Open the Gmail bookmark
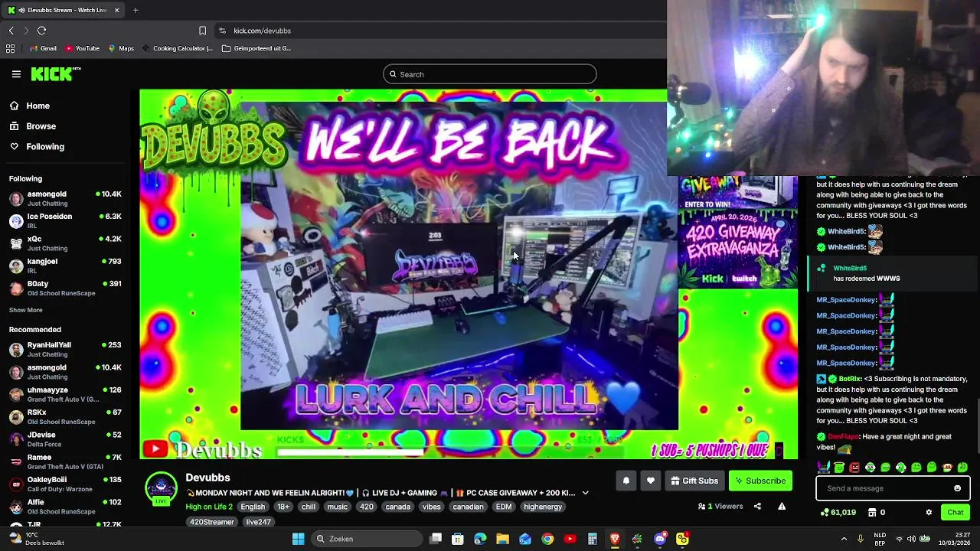The image size is (980, 551). pyautogui.click(x=43, y=48)
